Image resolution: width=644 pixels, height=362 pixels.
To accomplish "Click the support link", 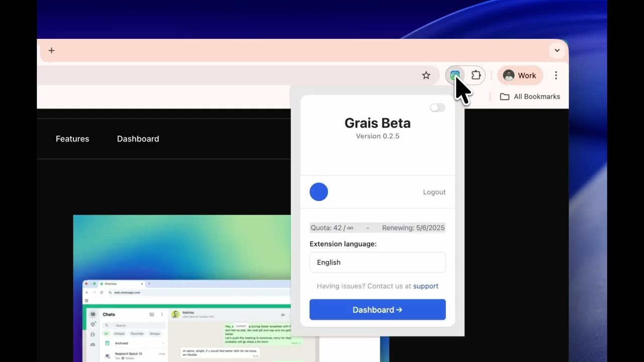I will 426,286.
